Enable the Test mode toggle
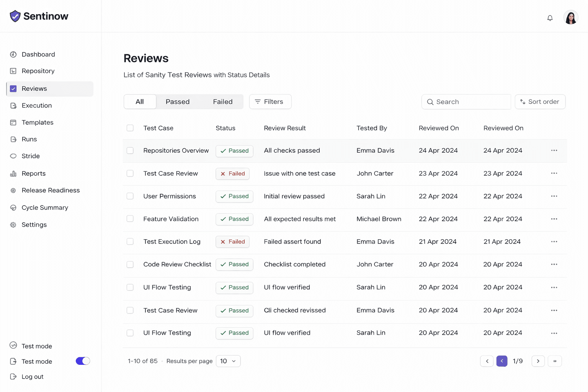 [83, 361]
